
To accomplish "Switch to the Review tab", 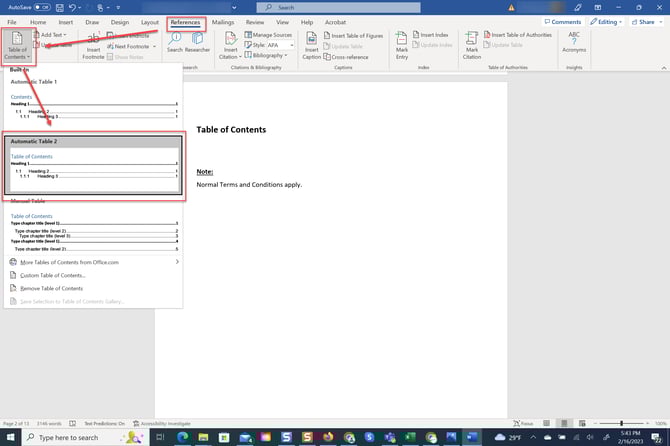I will coord(255,22).
